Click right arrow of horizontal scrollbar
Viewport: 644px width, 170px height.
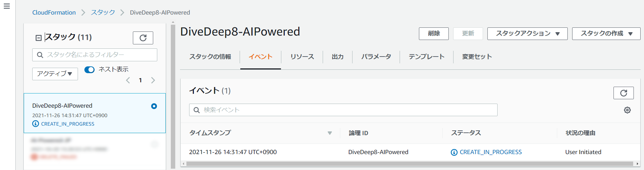click(x=637, y=164)
